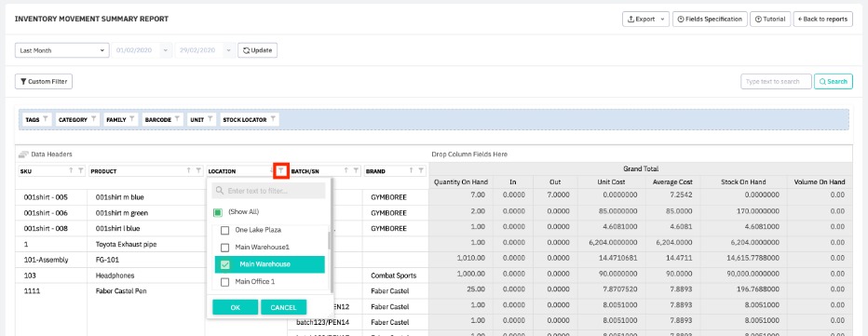Open the Export dropdown menu

[x=646, y=19]
